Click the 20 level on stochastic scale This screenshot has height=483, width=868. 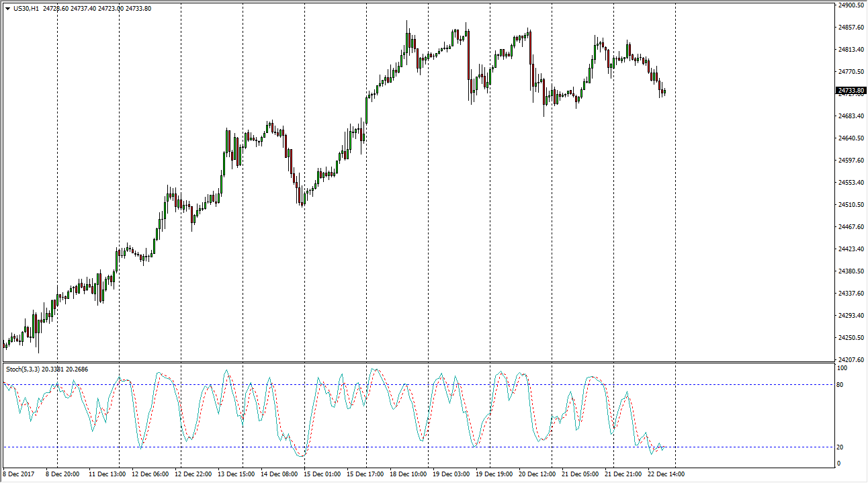[840, 447]
